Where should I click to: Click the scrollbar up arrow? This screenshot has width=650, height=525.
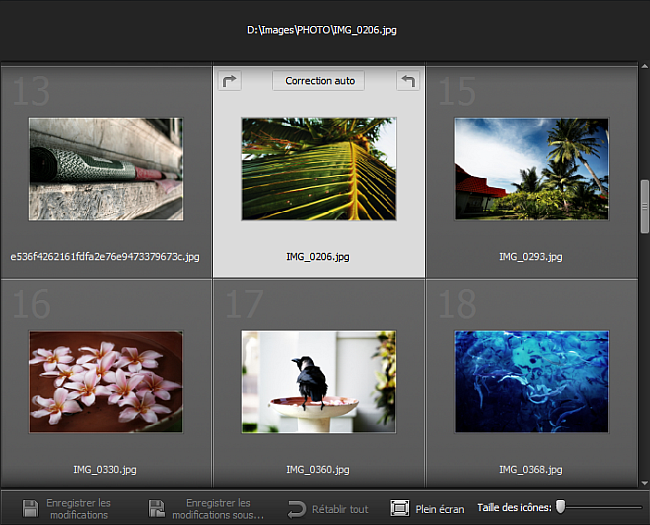[645, 66]
